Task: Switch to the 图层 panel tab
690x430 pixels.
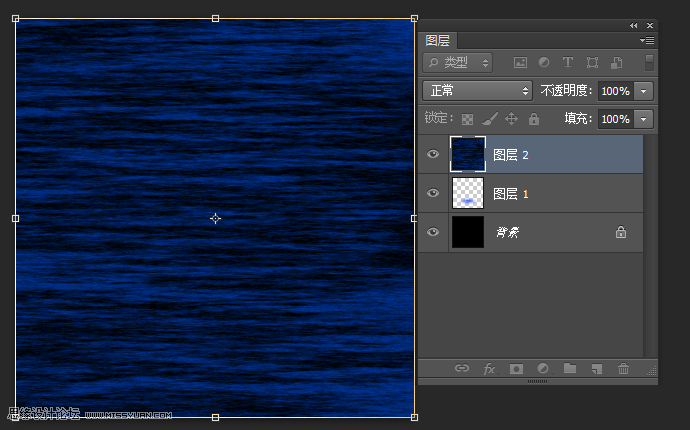Action: tap(438, 41)
